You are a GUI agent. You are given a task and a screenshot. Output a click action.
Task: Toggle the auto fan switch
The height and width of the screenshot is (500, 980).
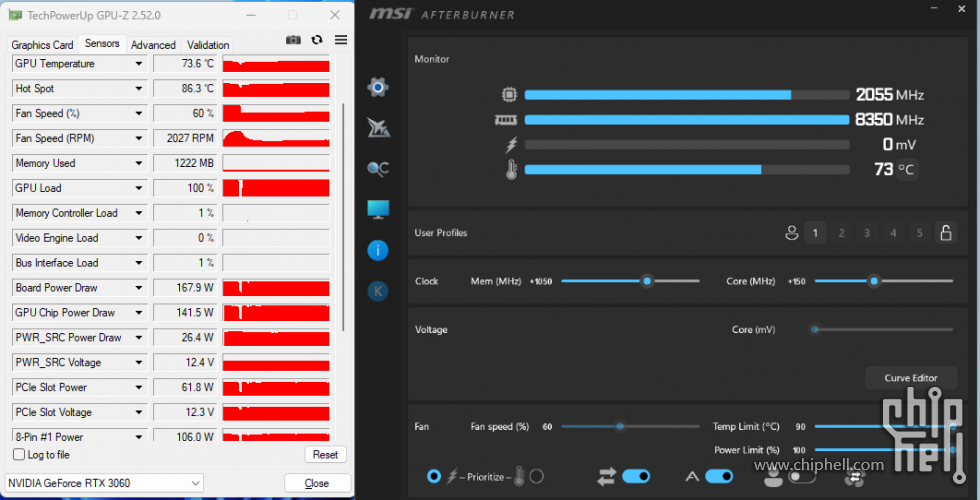coord(719,477)
